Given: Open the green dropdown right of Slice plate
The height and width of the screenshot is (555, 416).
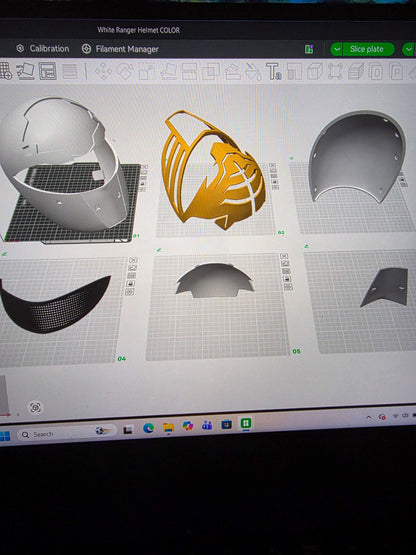Looking at the screenshot, I should (409, 49).
